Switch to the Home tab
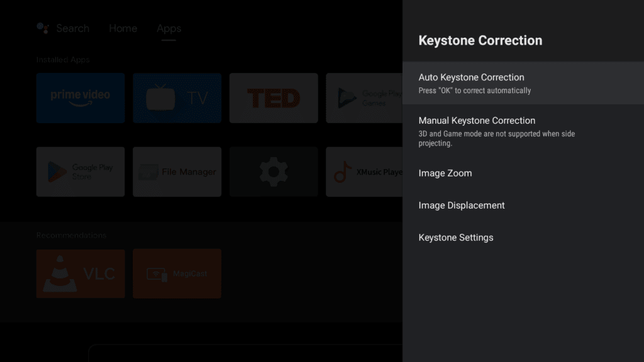644x362 pixels. point(123,28)
